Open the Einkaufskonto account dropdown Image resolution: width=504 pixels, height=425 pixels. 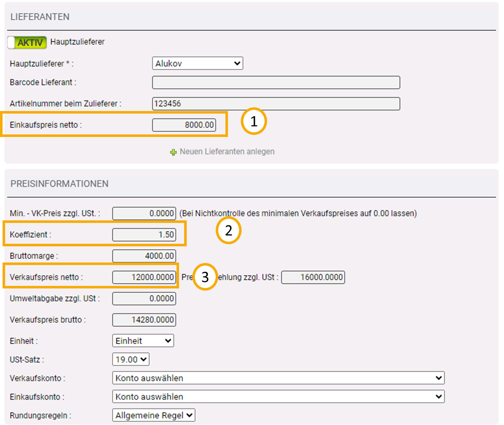278,396
